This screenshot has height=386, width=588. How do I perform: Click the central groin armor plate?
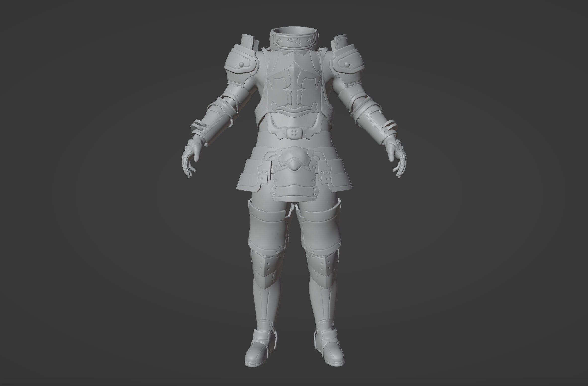pyautogui.click(x=295, y=179)
